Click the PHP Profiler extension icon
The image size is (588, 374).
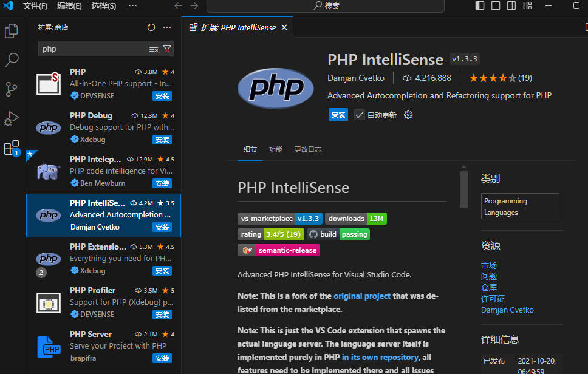click(49, 303)
